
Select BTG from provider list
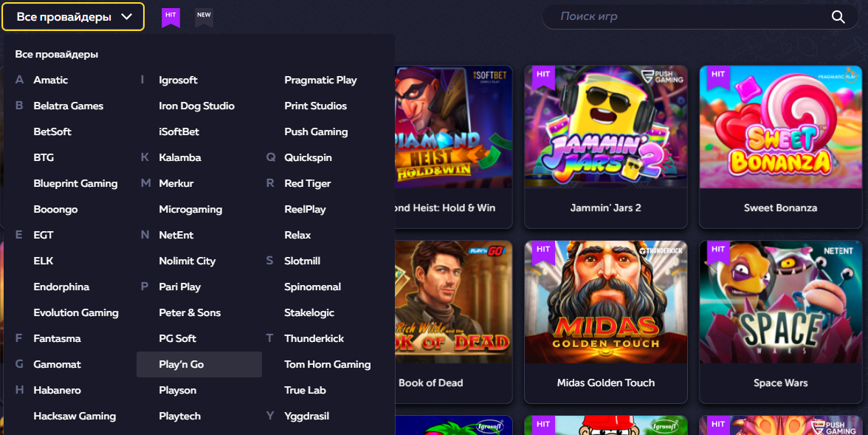click(43, 157)
